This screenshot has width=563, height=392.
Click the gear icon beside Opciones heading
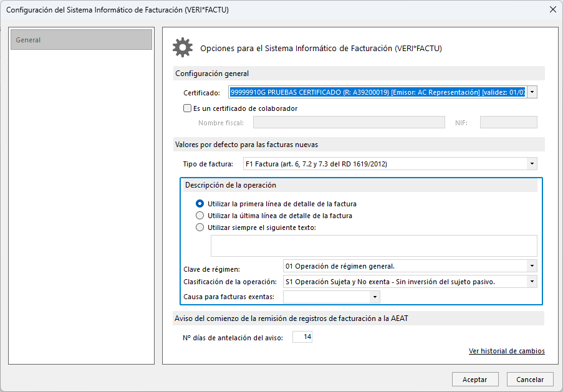coord(183,48)
